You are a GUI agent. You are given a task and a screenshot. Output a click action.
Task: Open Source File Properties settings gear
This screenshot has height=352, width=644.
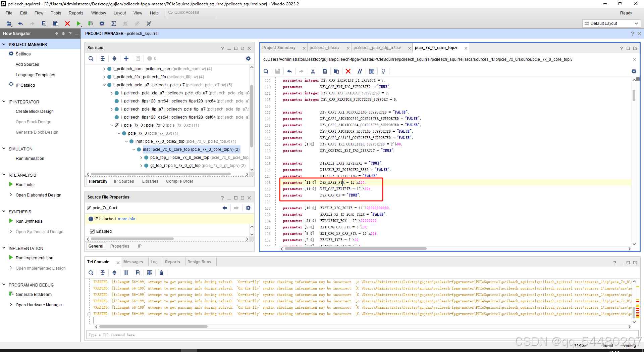248,208
